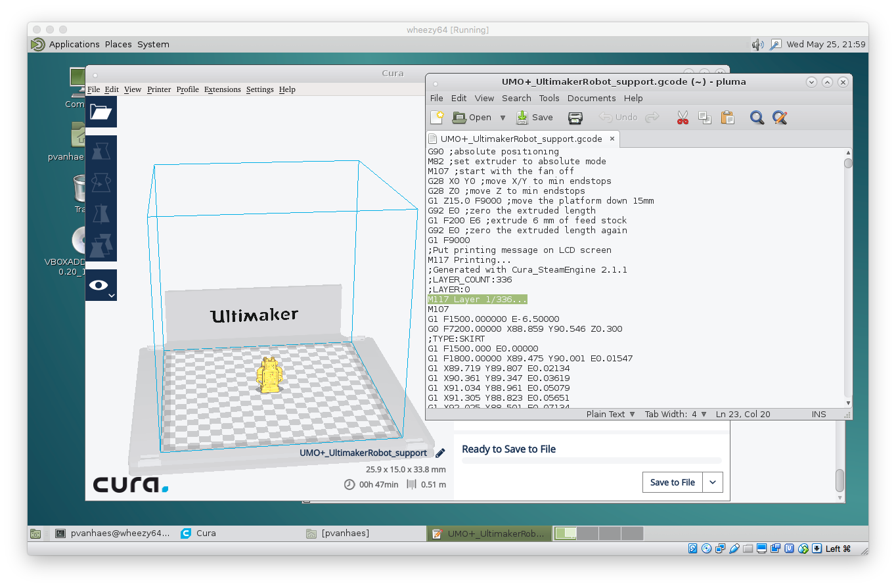Click the find magnifier icon in pluma
This screenshot has width=896, height=588.
pyautogui.click(x=757, y=118)
